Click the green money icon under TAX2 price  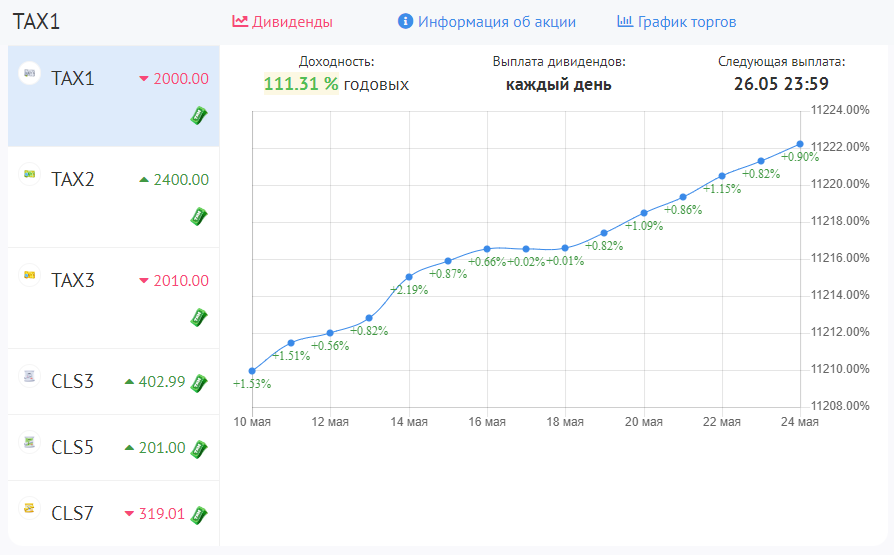pos(199,216)
